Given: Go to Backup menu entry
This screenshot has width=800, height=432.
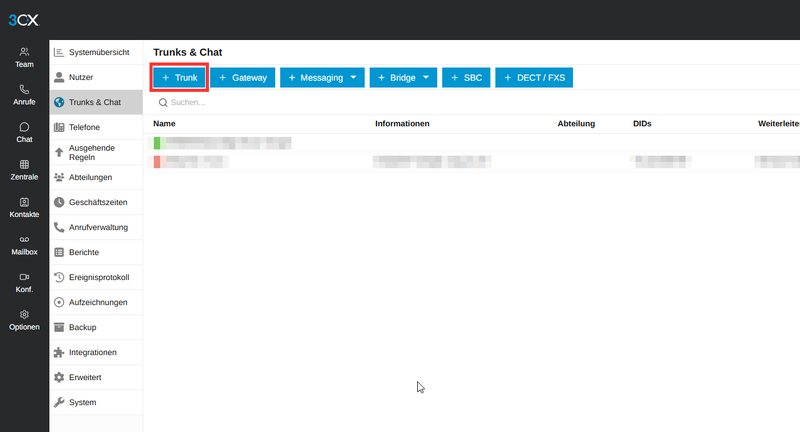Looking at the screenshot, I should (96, 327).
